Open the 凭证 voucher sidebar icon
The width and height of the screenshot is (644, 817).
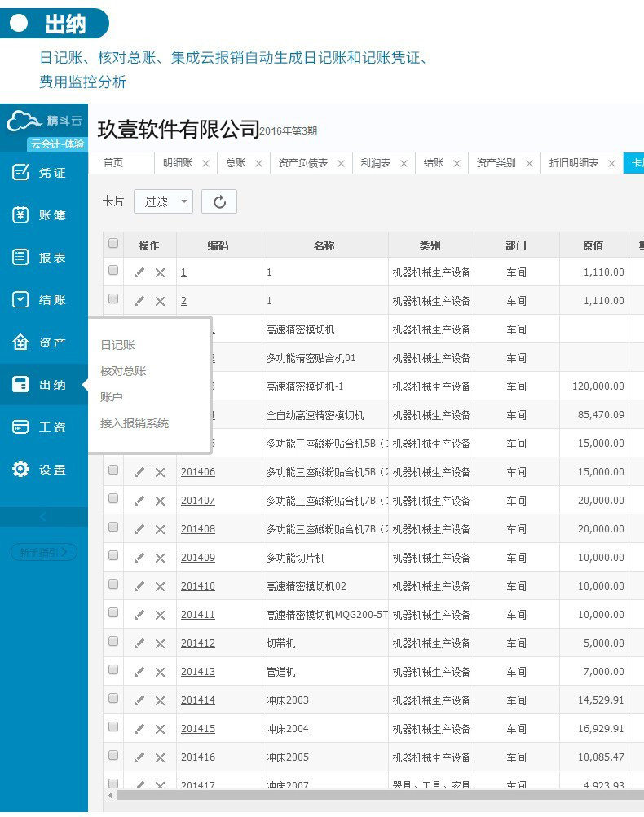click(x=20, y=173)
